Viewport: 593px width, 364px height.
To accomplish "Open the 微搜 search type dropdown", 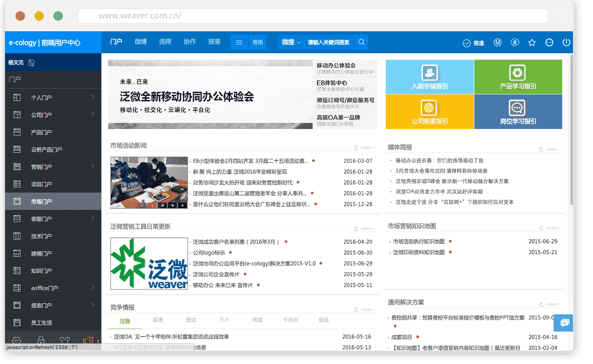I will click(291, 42).
